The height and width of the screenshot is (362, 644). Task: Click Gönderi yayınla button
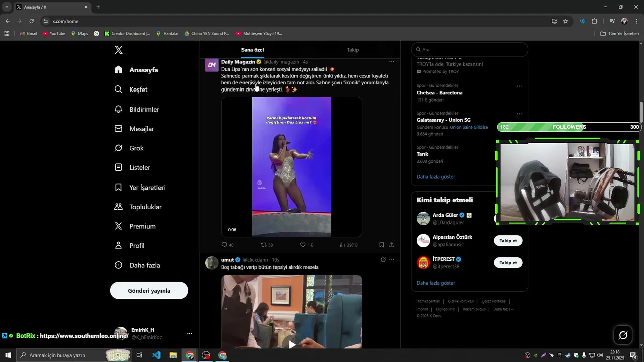pos(149,291)
